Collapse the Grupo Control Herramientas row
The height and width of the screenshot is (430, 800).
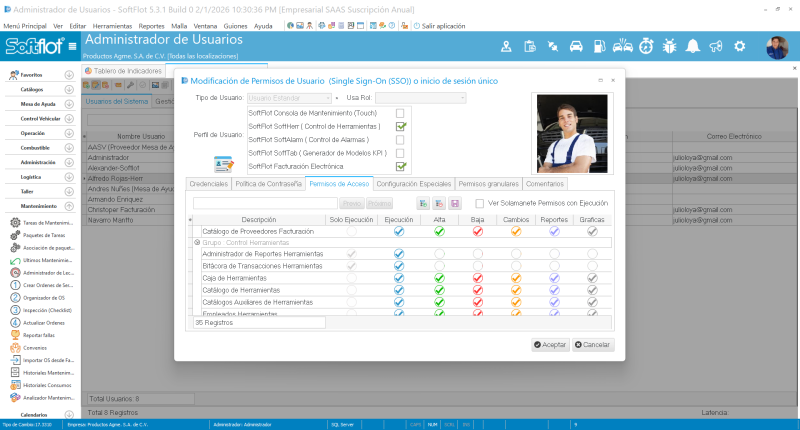[197, 243]
